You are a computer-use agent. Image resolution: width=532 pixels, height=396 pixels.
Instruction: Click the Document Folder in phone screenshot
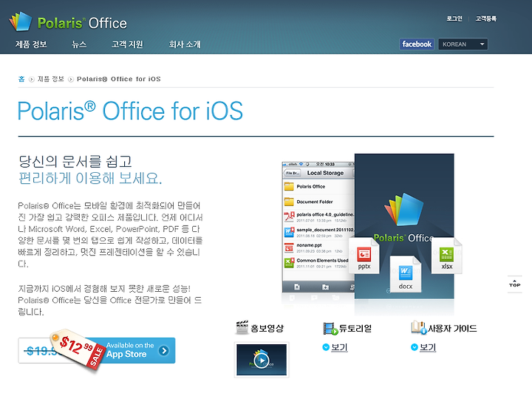click(x=319, y=202)
